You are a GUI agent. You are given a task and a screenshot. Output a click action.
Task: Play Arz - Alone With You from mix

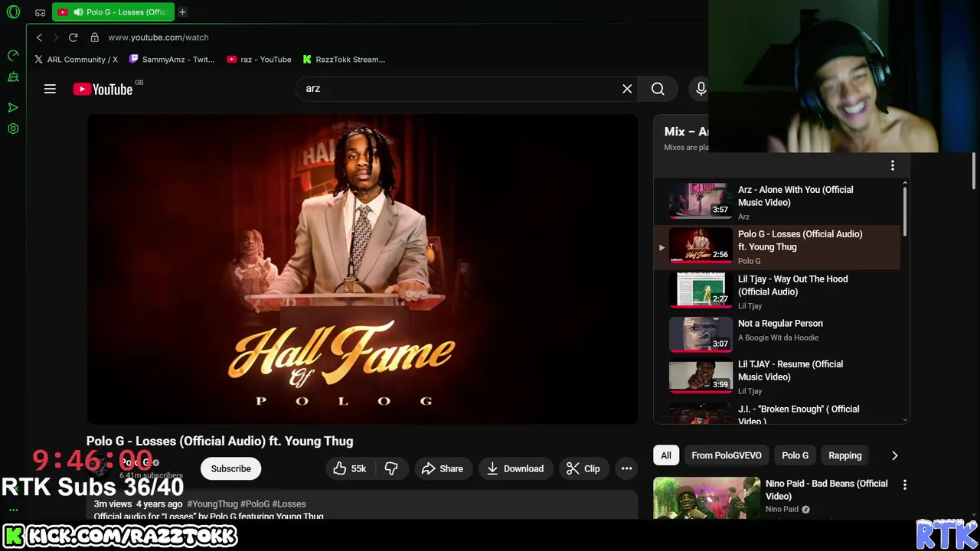[x=777, y=202]
